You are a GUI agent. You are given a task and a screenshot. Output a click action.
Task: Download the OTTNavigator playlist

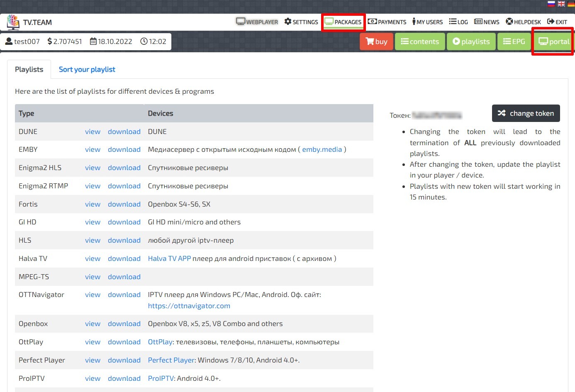[124, 295]
